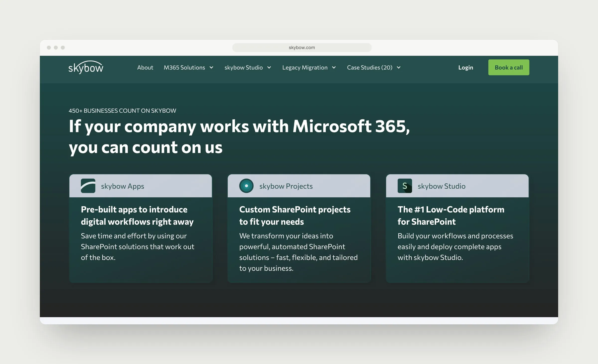Click the skybow logo in header
Viewport: 598px width, 364px height.
tap(86, 67)
